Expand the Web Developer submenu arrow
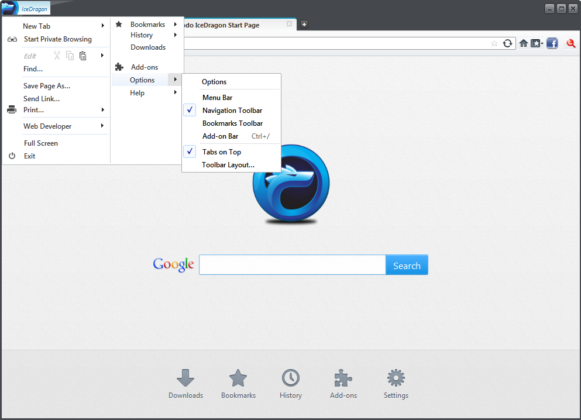This screenshot has width=581, height=420. click(102, 126)
